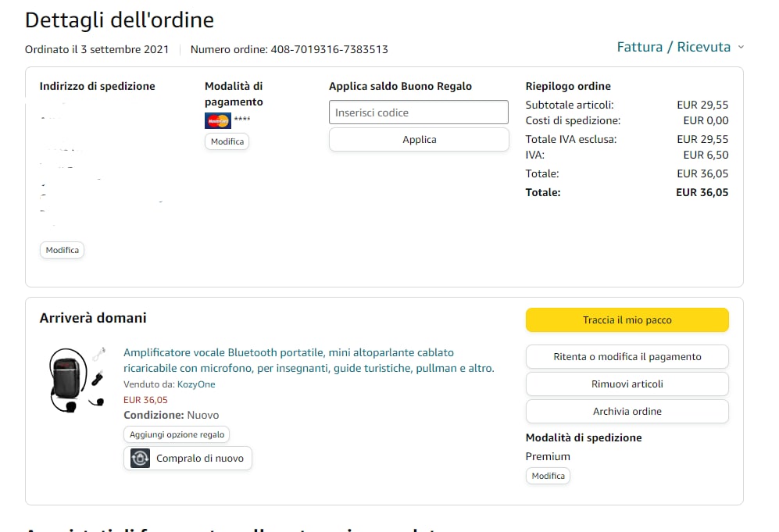
Task: Click the IVA EUR 6,50 amount
Action: (706, 155)
